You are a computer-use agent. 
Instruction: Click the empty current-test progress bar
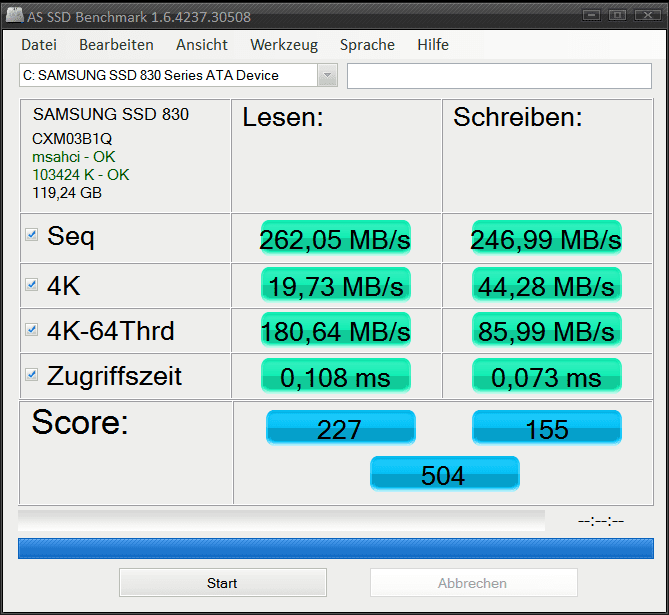point(282,521)
